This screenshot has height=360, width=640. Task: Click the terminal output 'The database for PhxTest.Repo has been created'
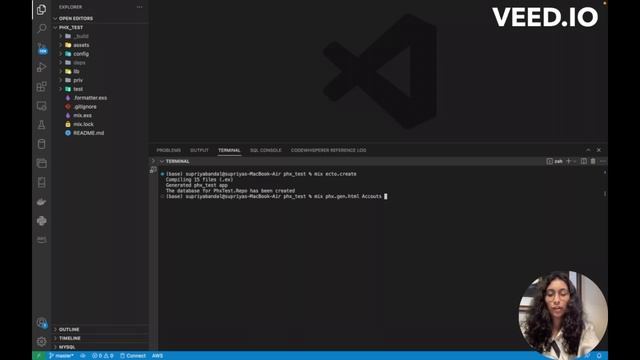coord(230,191)
